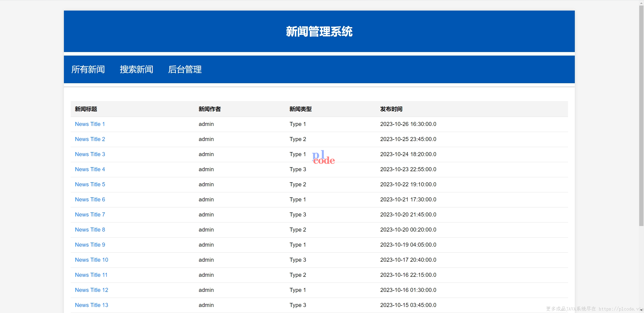Click admin in the News Title 6 row

[x=206, y=200]
